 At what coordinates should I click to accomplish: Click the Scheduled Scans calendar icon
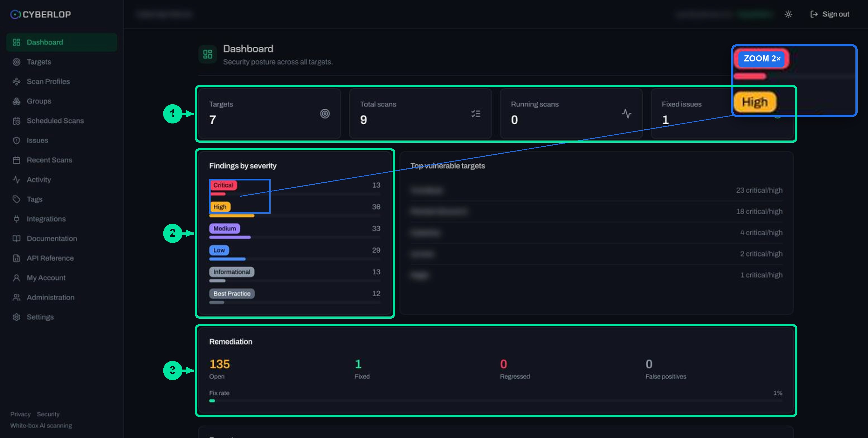pos(16,121)
